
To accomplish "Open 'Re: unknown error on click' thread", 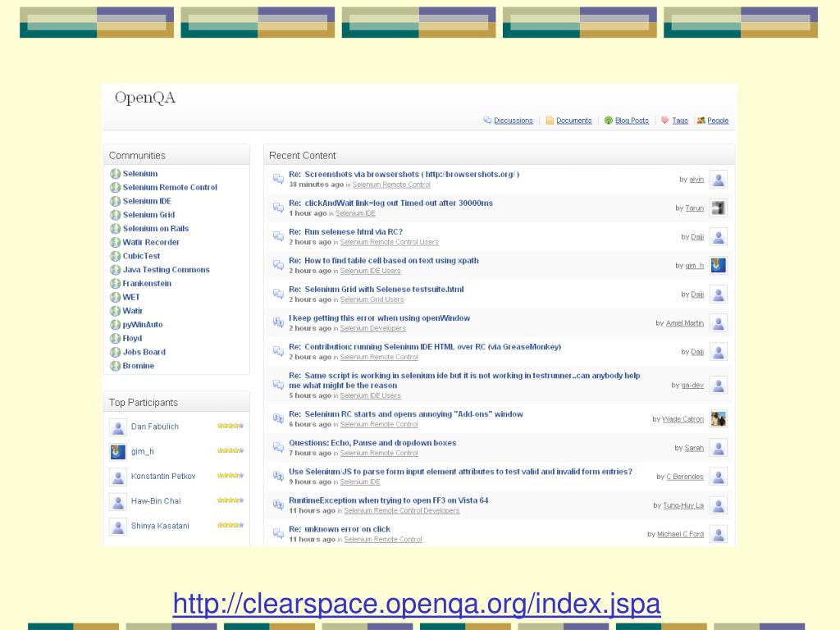I will pos(339,529).
